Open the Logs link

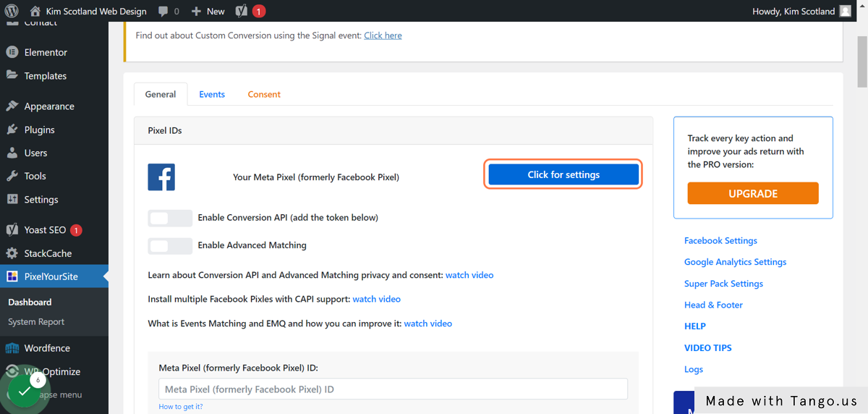694,369
